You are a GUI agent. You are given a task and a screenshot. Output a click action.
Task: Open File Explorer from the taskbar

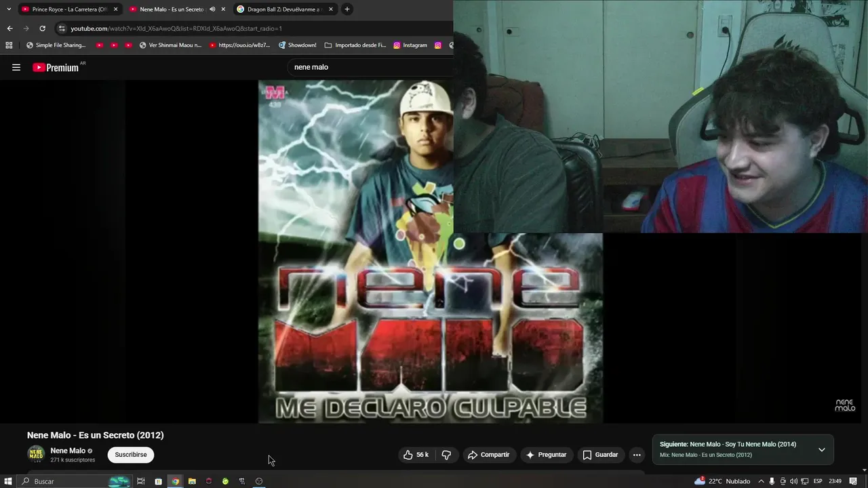point(192,481)
